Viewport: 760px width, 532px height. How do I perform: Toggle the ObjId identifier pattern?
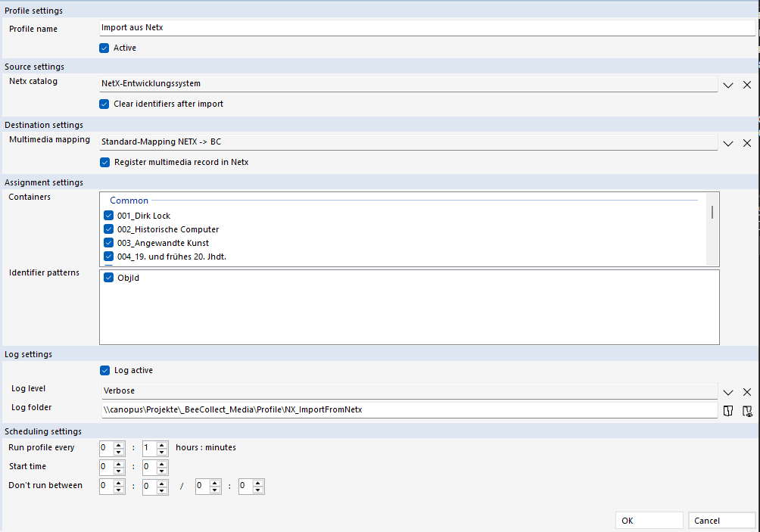pos(109,278)
